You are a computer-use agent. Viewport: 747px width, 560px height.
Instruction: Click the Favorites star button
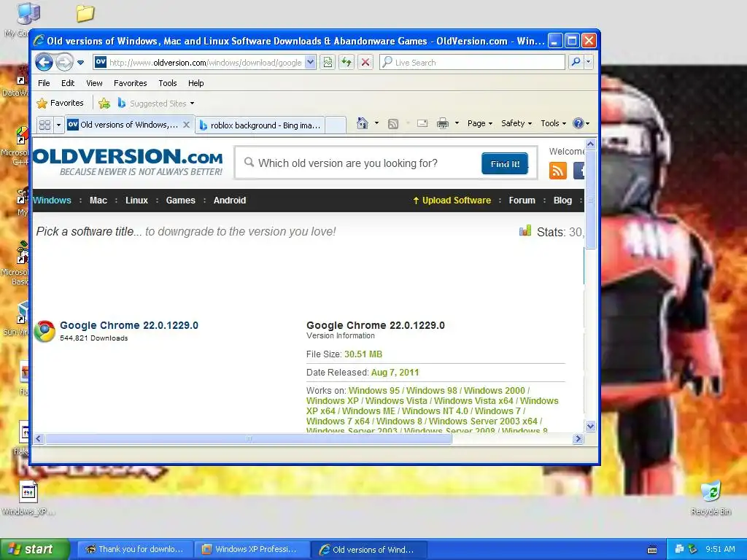click(x=60, y=103)
